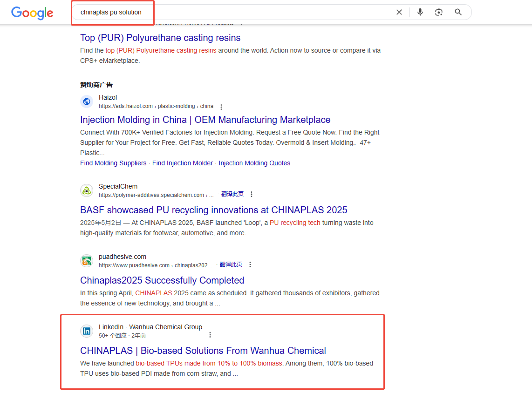
Task: Click the www.puadhesive.com URL breadcrumb
Action: (x=156, y=265)
